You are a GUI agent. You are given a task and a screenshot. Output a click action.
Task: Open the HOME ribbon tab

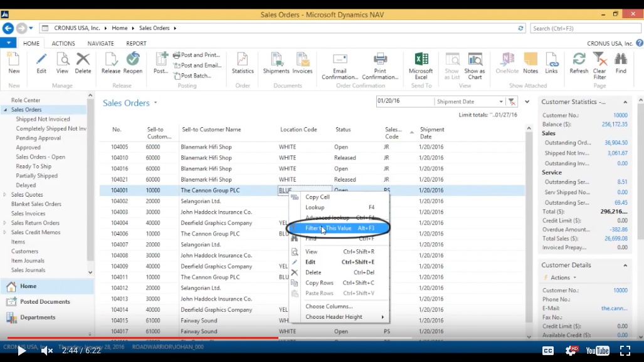coord(31,43)
